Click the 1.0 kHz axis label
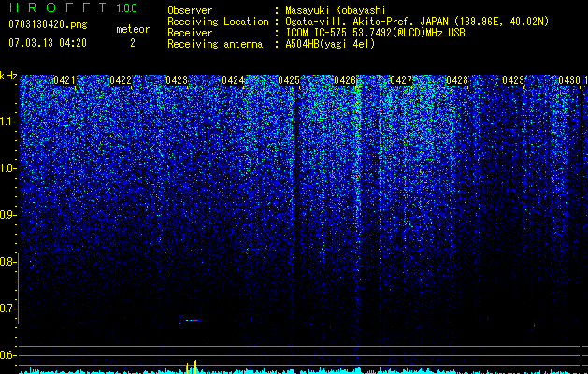 [7, 168]
